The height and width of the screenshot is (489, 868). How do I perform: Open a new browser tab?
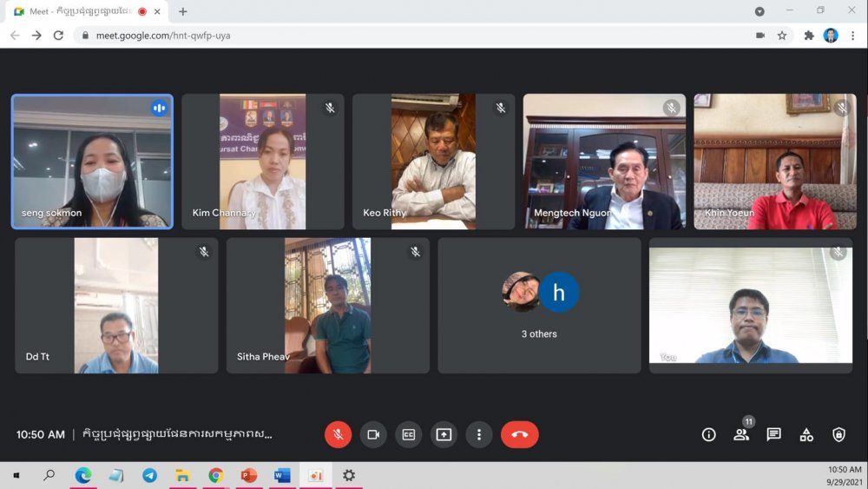183,11
